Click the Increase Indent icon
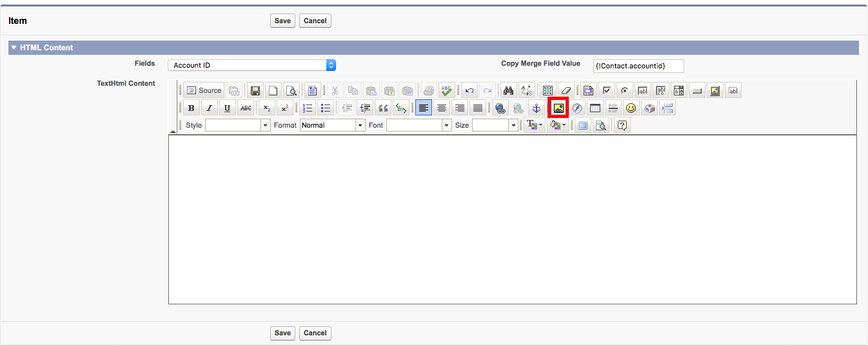The image size is (868, 345). (365, 108)
